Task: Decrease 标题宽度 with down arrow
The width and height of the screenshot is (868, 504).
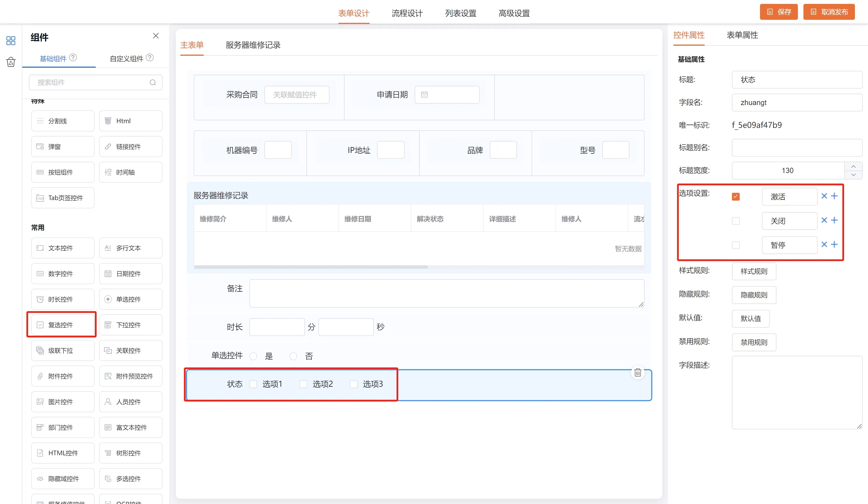Action: point(853,175)
